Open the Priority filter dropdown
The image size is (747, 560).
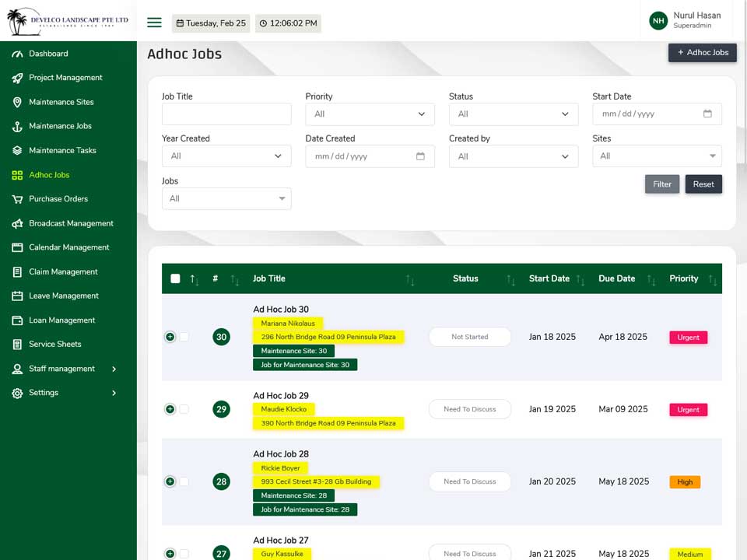[370, 114]
